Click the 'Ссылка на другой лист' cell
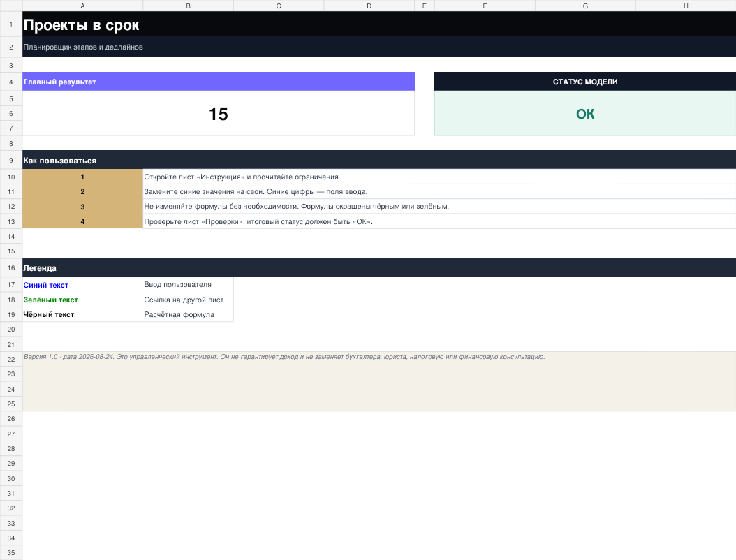This screenshot has height=560, width=736. [189, 300]
